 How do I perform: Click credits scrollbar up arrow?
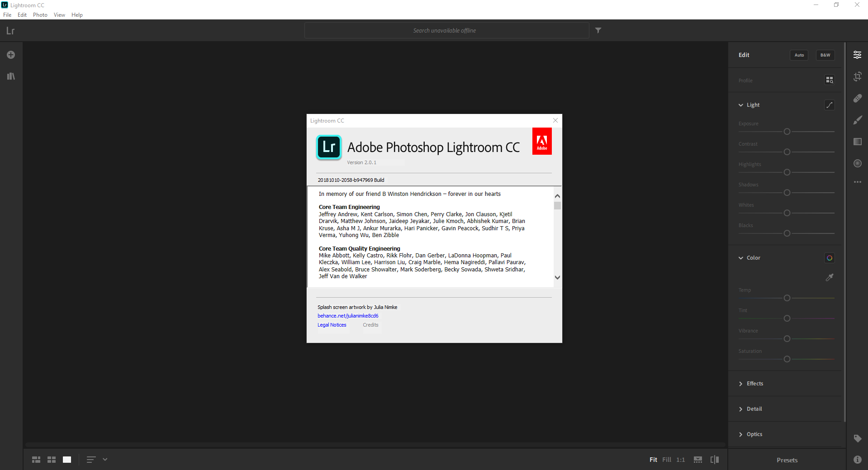tap(557, 196)
